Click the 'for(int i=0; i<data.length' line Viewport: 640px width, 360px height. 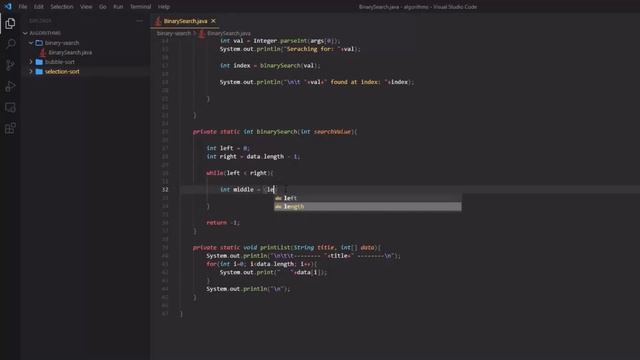click(x=262, y=264)
